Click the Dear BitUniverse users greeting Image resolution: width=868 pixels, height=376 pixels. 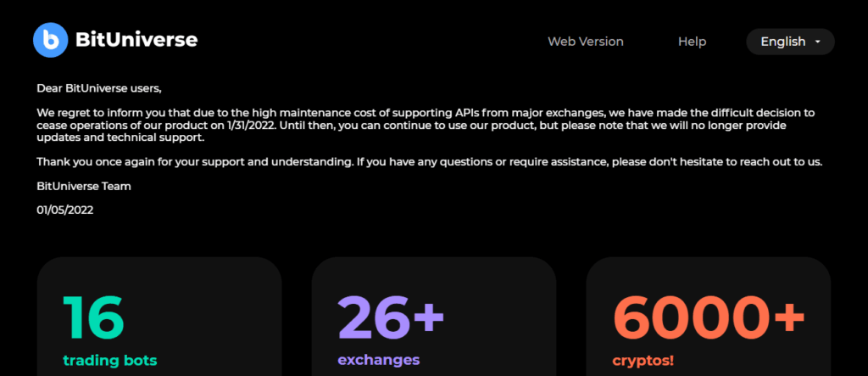click(98, 87)
